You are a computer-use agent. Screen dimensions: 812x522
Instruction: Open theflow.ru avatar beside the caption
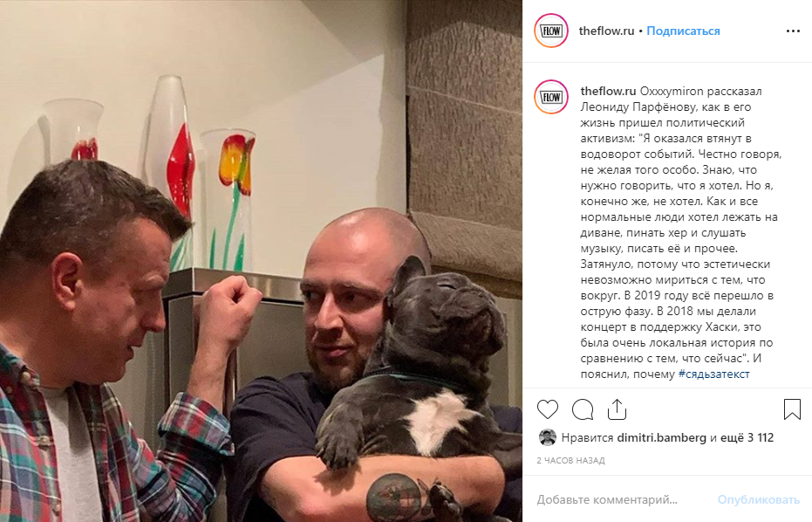(551, 97)
